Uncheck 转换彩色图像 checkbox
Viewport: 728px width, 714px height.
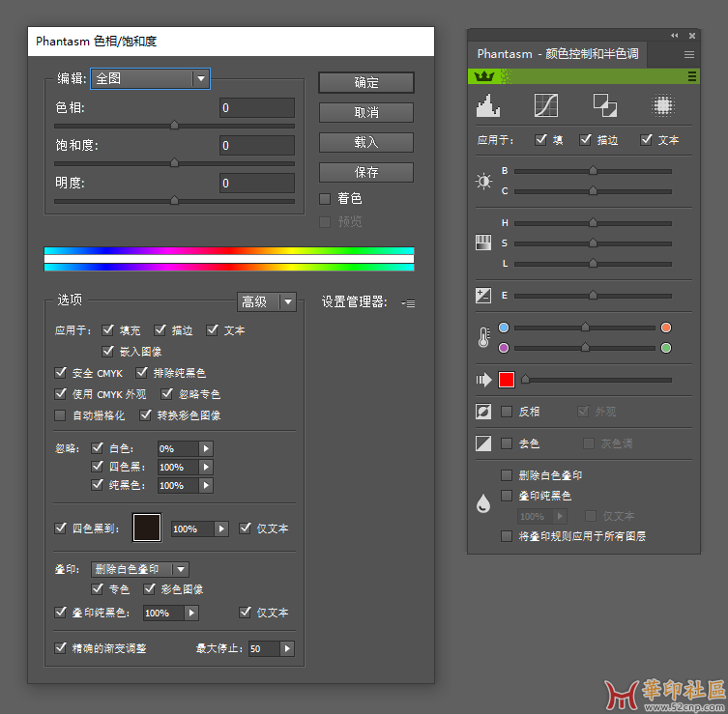pyautogui.click(x=145, y=415)
